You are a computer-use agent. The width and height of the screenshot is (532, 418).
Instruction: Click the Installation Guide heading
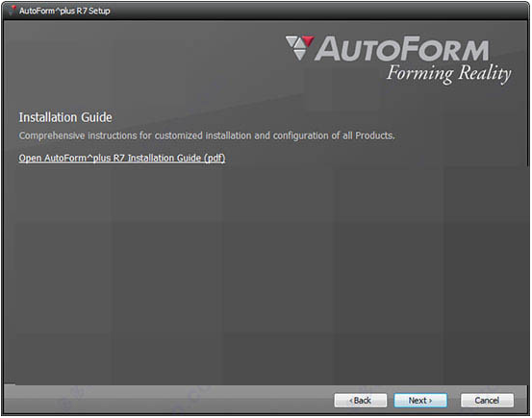coord(65,117)
